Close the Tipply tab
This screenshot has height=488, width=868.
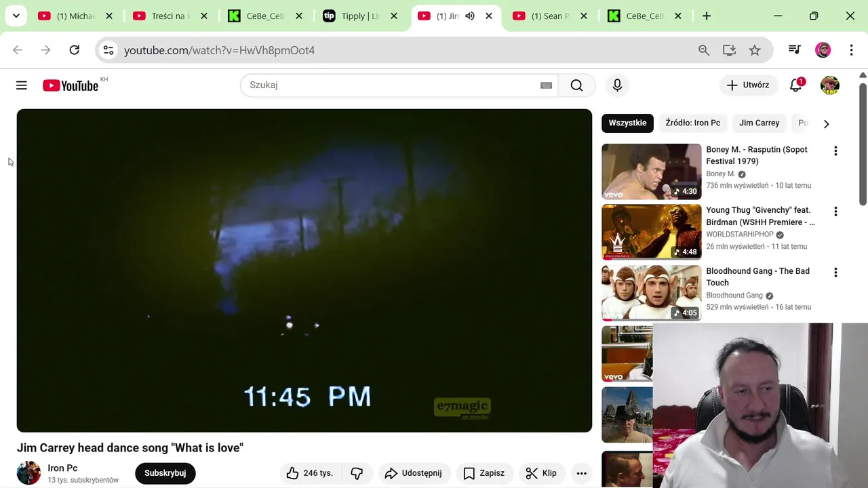(394, 16)
